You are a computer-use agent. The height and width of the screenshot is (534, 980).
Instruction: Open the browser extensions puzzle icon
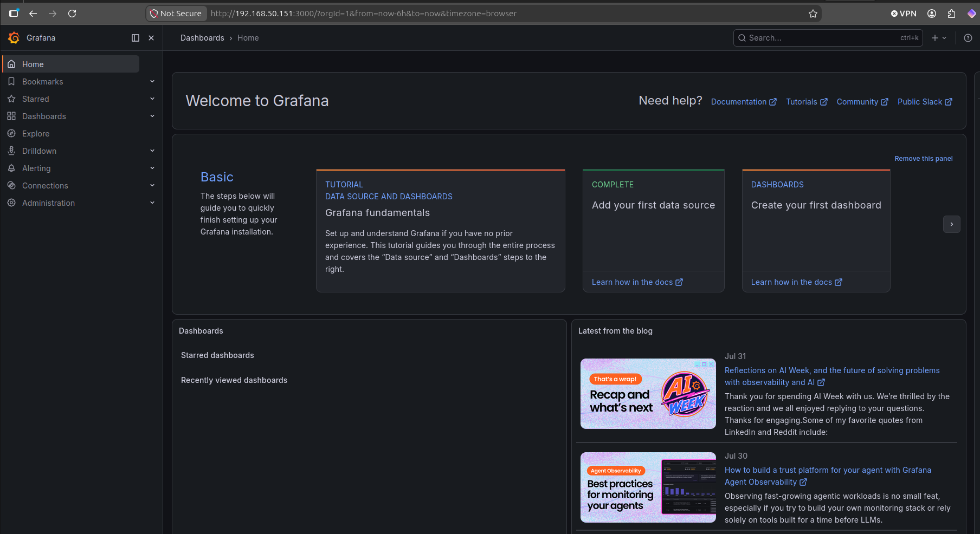tap(951, 14)
